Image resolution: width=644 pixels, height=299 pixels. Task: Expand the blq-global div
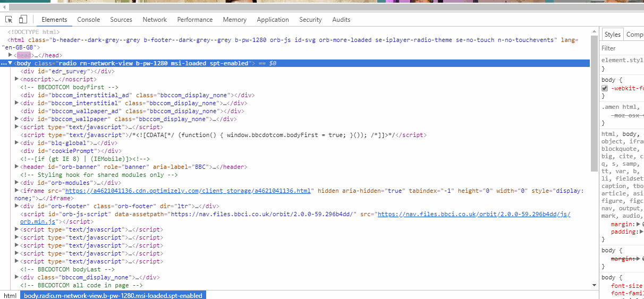coord(17,143)
